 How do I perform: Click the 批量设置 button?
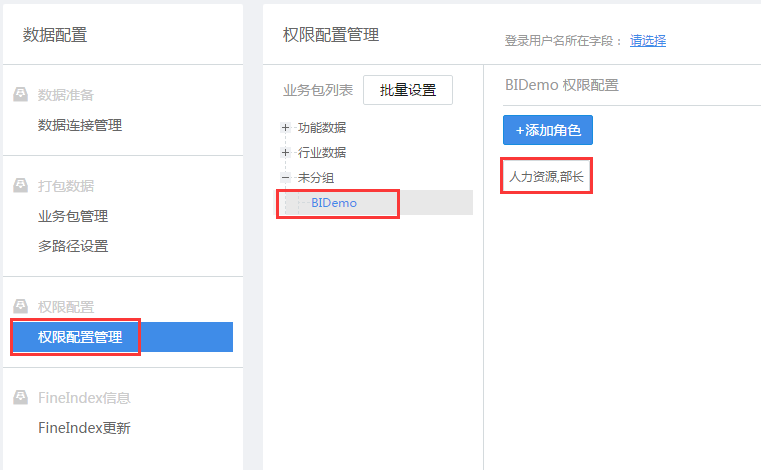click(407, 90)
